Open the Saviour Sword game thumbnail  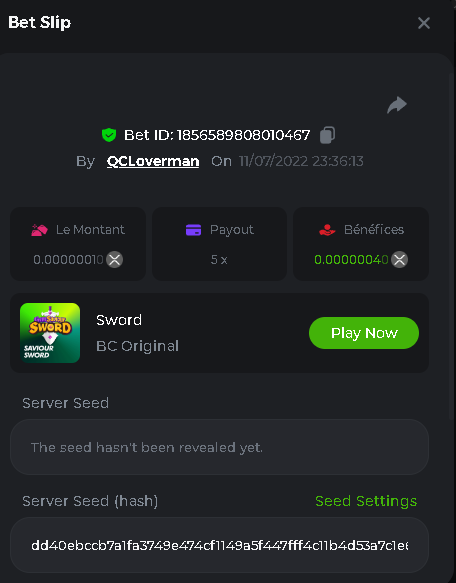50,333
